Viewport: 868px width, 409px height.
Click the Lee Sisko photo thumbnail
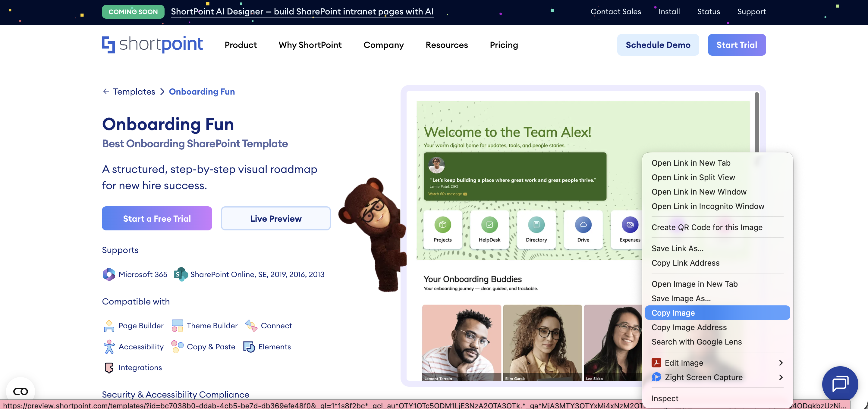click(613, 343)
